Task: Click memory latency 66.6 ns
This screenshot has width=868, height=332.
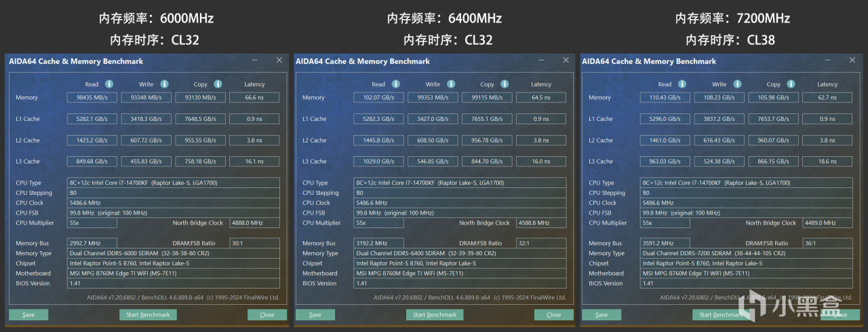Action: 254,97
